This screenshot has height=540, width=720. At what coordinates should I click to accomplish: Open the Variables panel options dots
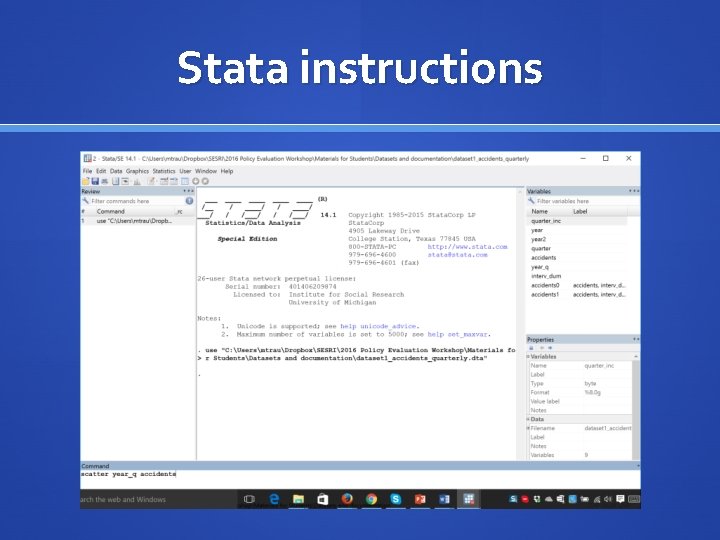tap(634, 191)
